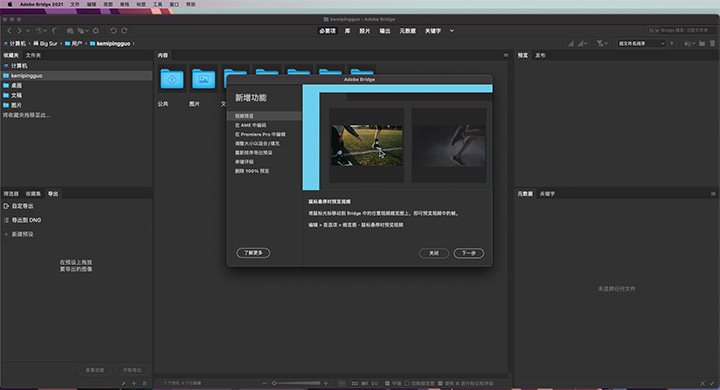Click the search magnifier icon
Viewport: 720px width, 390px height.
(x=651, y=30)
